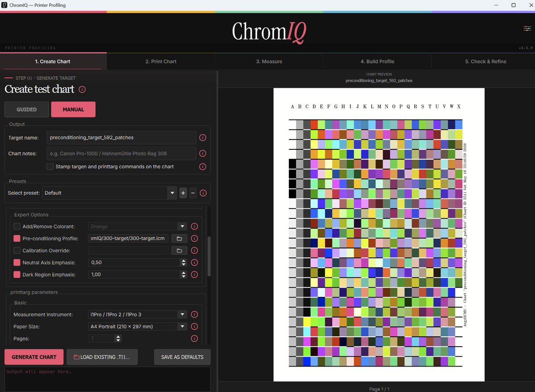The height and width of the screenshot is (392, 535).
Task: Adjust Dark Region Emphasis stepper arrows
Action: tap(183, 274)
